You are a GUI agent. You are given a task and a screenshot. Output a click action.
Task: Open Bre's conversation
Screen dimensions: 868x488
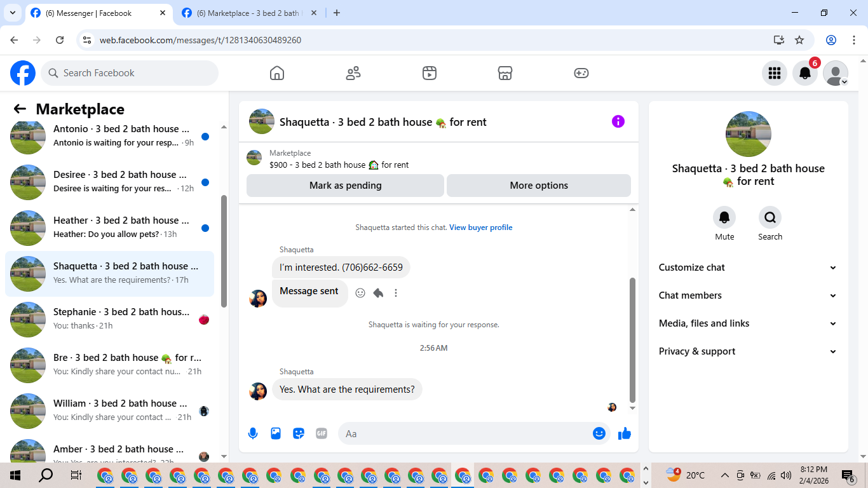click(109, 365)
